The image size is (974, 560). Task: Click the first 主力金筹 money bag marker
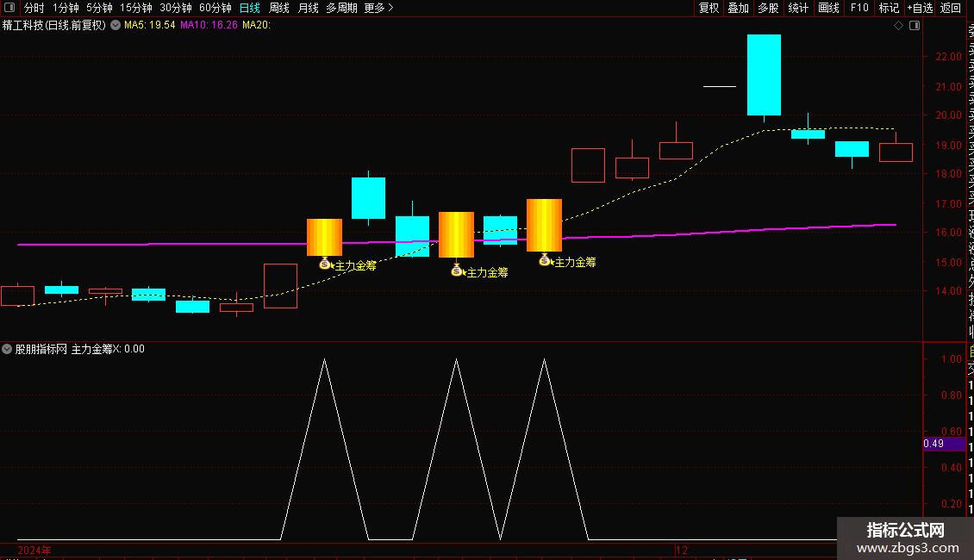[x=325, y=264]
